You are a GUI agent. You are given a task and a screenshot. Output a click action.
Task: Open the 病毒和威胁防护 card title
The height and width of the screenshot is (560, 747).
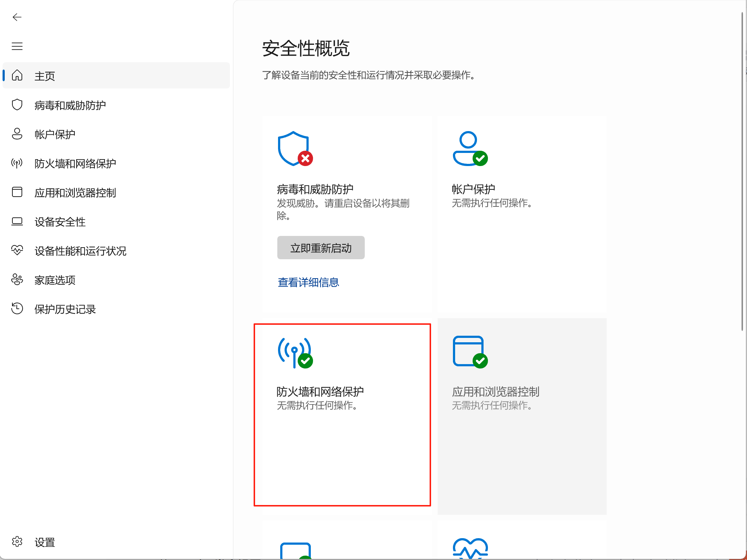(315, 189)
